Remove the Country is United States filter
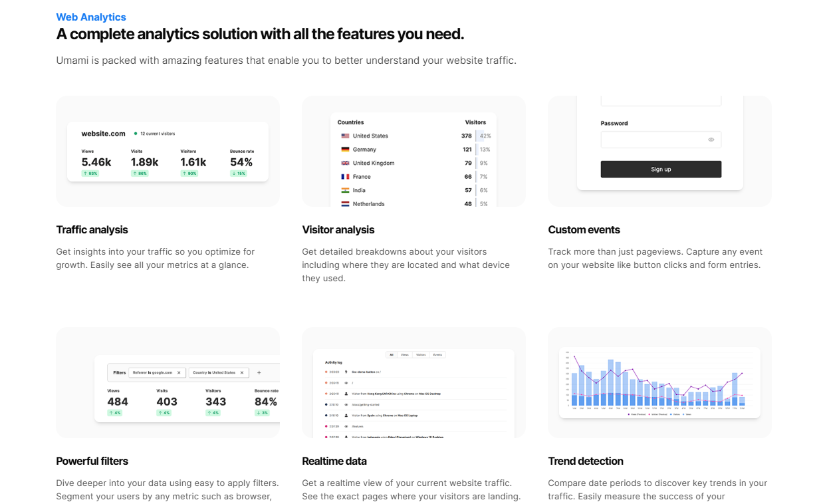This screenshot has height=504, width=829. tap(242, 373)
